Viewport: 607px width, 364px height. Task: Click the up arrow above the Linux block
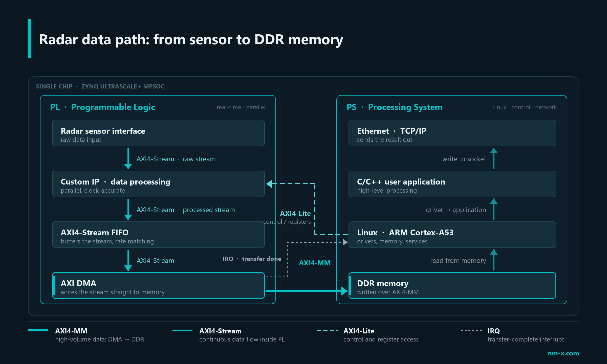point(494,209)
